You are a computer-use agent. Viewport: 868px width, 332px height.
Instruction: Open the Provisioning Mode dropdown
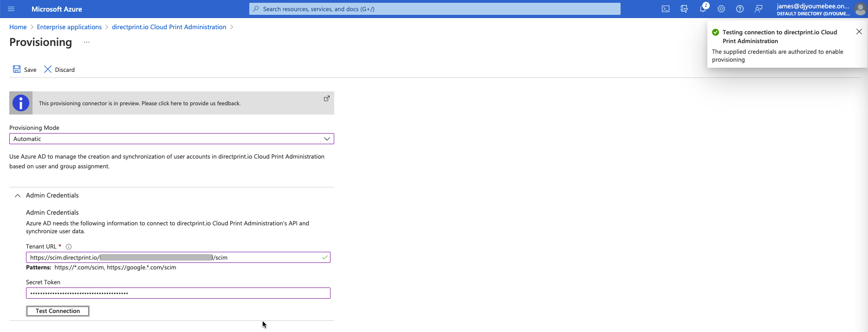point(171,139)
